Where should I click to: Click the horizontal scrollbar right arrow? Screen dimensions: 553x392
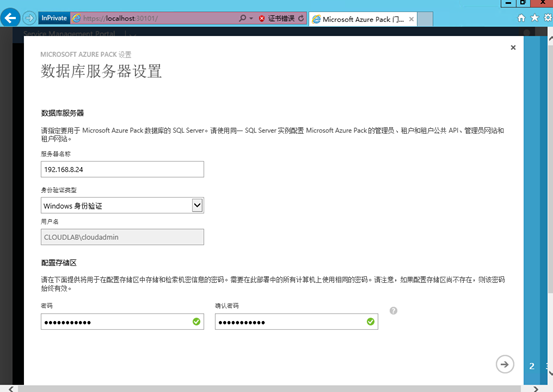[x=536, y=388]
